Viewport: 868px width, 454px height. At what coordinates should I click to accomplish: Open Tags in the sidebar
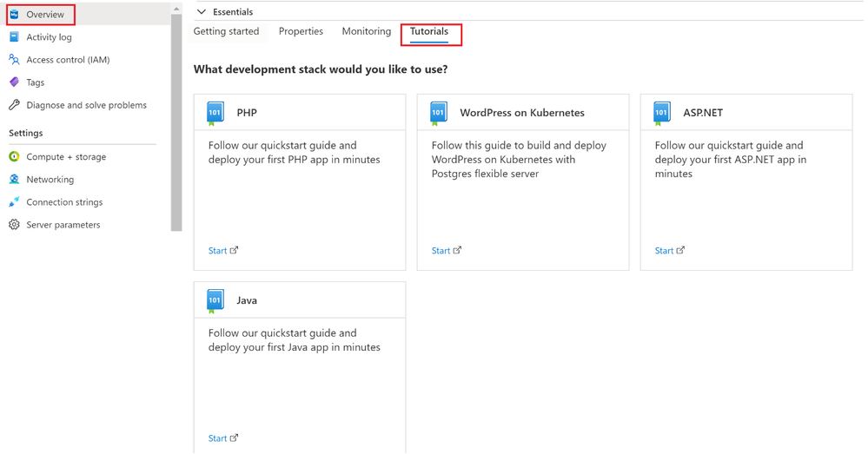click(x=35, y=82)
